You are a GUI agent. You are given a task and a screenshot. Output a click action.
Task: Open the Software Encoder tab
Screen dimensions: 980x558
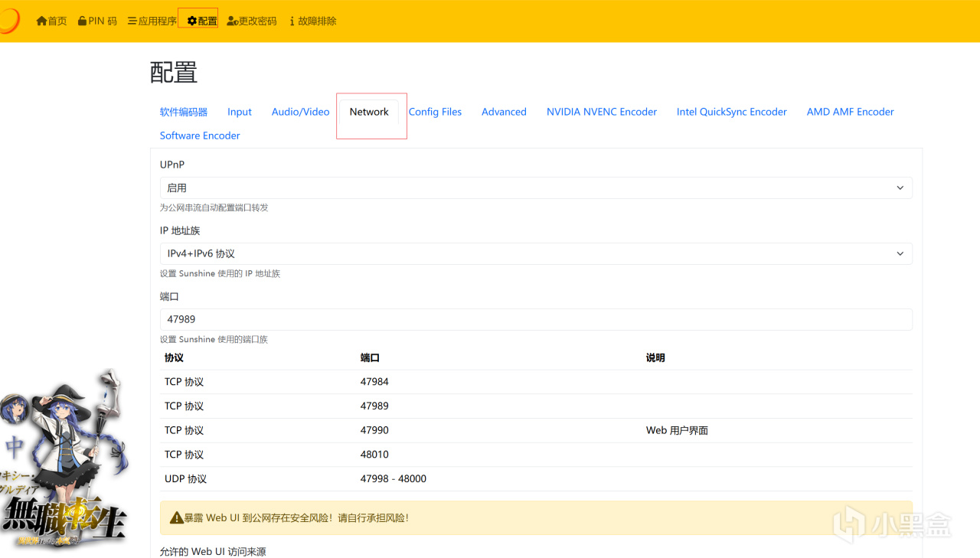point(200,135)
